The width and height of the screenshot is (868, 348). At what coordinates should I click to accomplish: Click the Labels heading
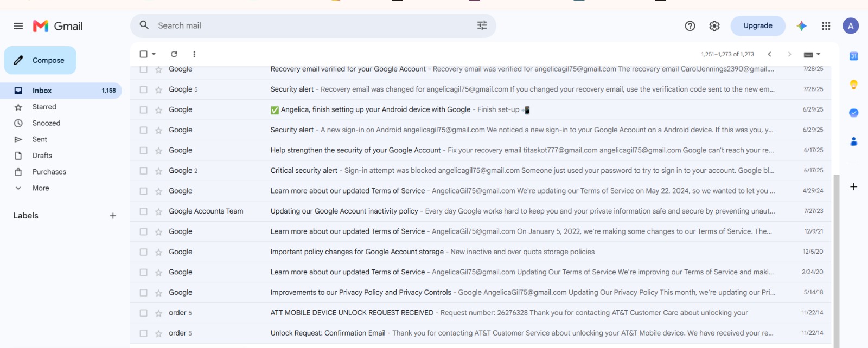pyautogui.click(x=25, y=216)
